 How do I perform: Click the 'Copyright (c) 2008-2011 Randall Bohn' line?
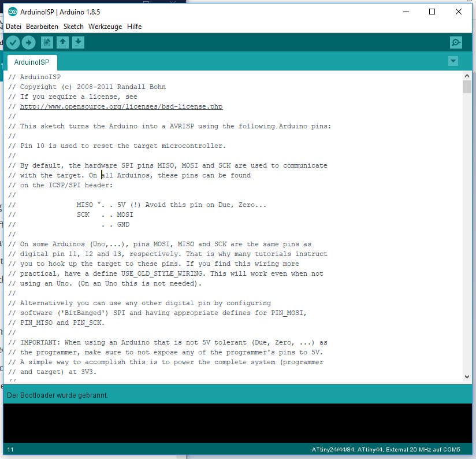pyautogui.click(x=87, y=87)
